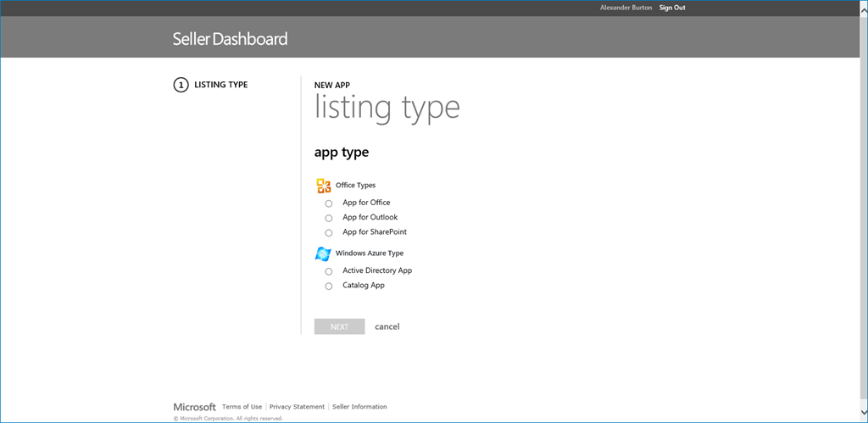
Task: Open the Privacy Statement link
Action: click(298, 406)
